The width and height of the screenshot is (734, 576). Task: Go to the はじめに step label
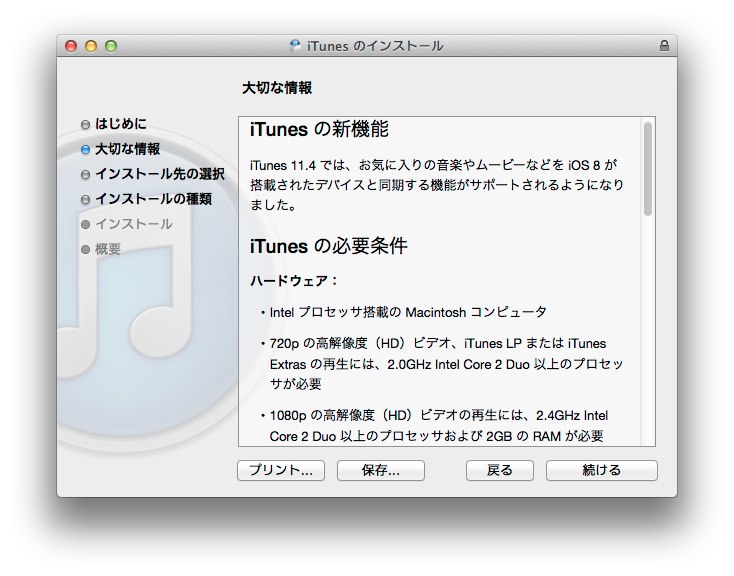(121, 124)
